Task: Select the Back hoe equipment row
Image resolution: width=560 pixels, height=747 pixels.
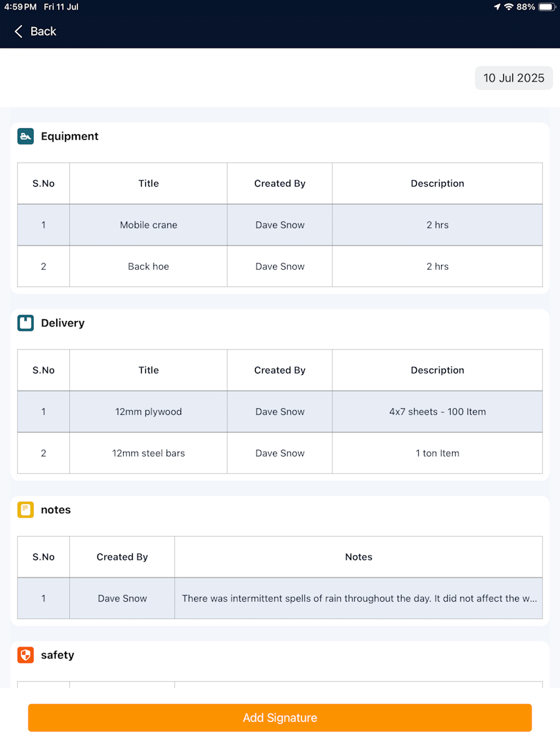Action: coord(280,266)
